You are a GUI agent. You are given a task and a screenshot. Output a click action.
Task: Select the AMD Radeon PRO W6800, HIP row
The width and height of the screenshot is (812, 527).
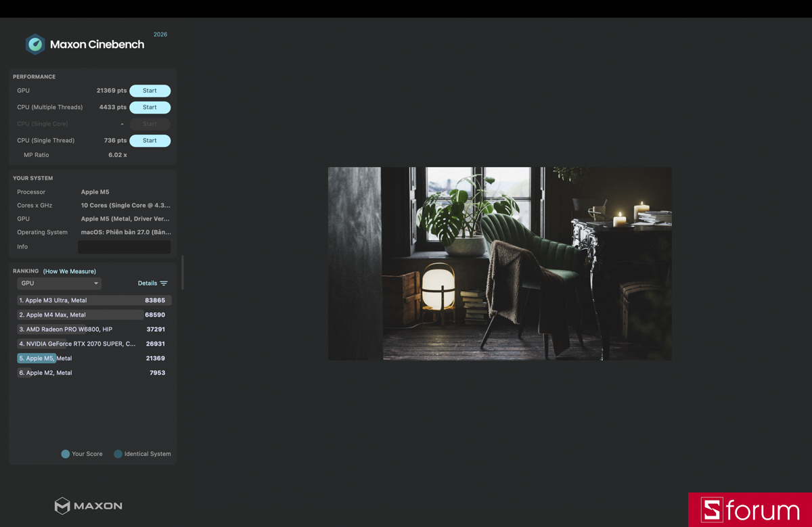pos(94,329)
